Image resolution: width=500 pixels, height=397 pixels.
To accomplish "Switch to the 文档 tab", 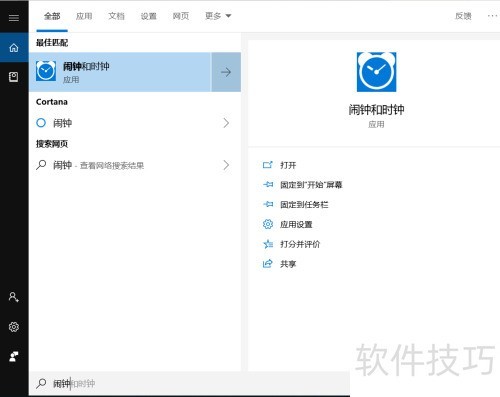I will click(116, 16).
